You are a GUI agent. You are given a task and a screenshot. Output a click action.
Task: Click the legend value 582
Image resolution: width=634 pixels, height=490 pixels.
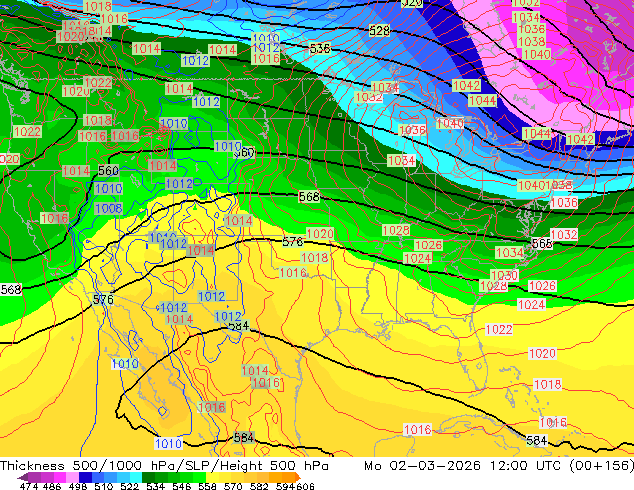[259, 486]
